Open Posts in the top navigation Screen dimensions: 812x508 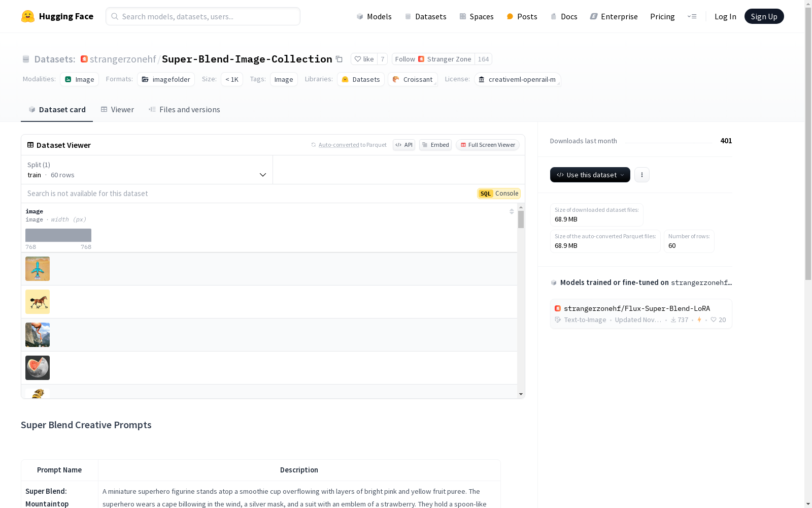[522, 16]
